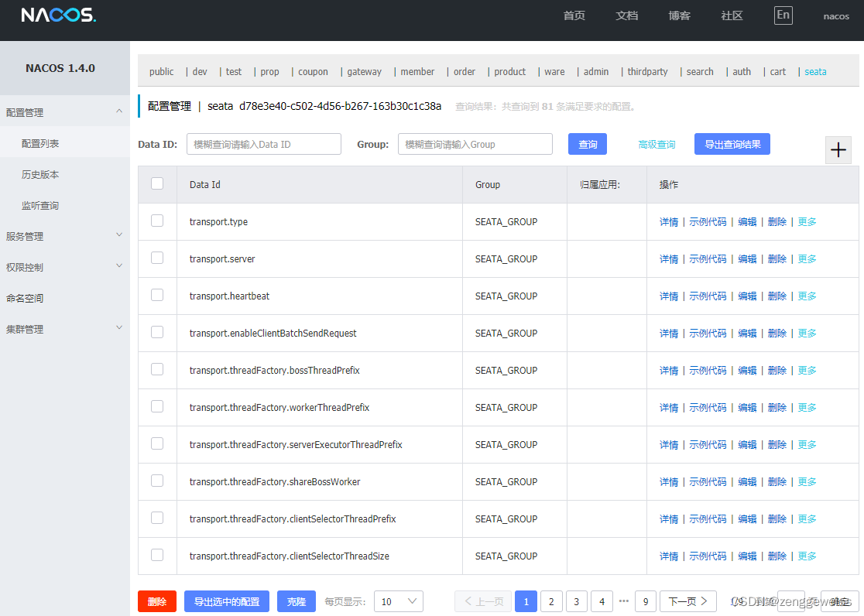Screen dimensions: 864x616
Task: Open 博客 in the top navigation
Action: pyautogui.click(x=680, y=15)
